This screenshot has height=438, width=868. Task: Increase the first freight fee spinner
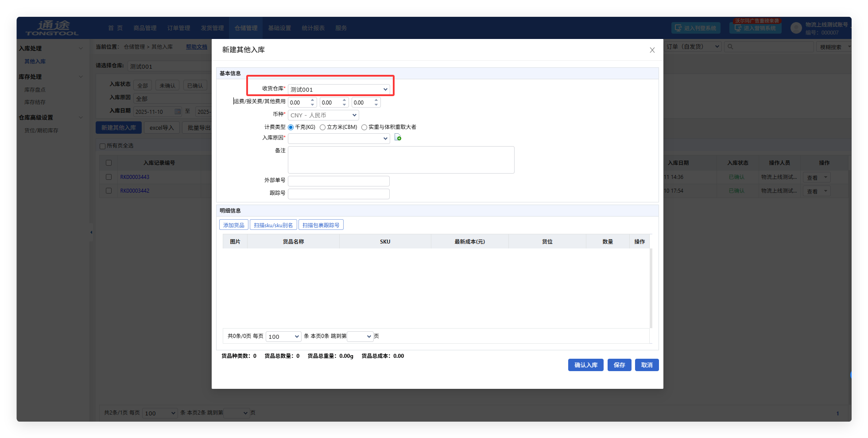(313, 100)
